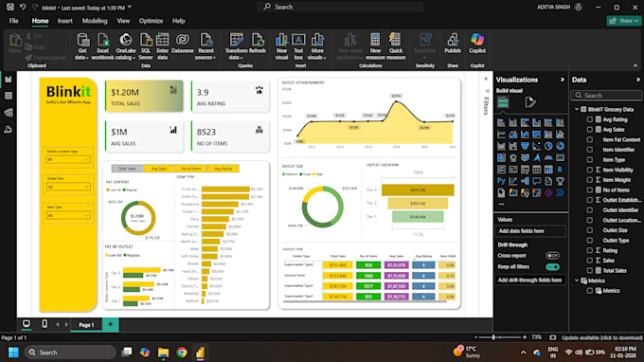Switch to the Insert ribbon tab
The height and width of the screenshot is (362, 644).
coord(65,21)
